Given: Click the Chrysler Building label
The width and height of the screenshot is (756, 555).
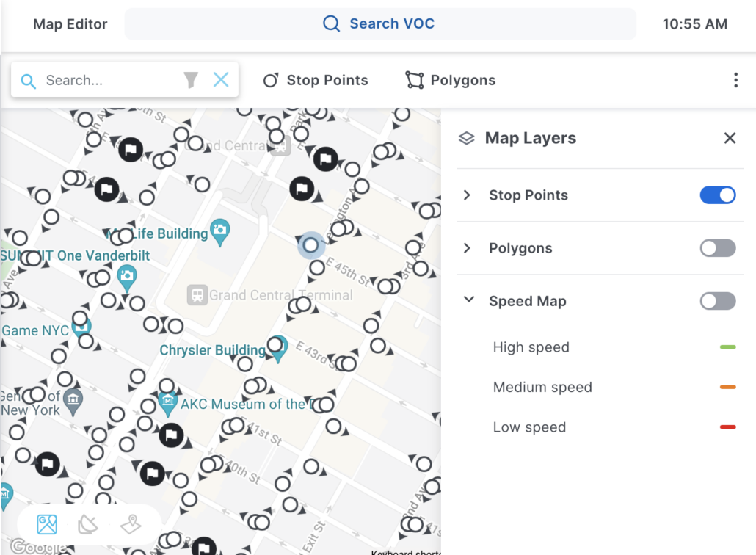Looking at the screenshot, I should (x=213, y=350).
